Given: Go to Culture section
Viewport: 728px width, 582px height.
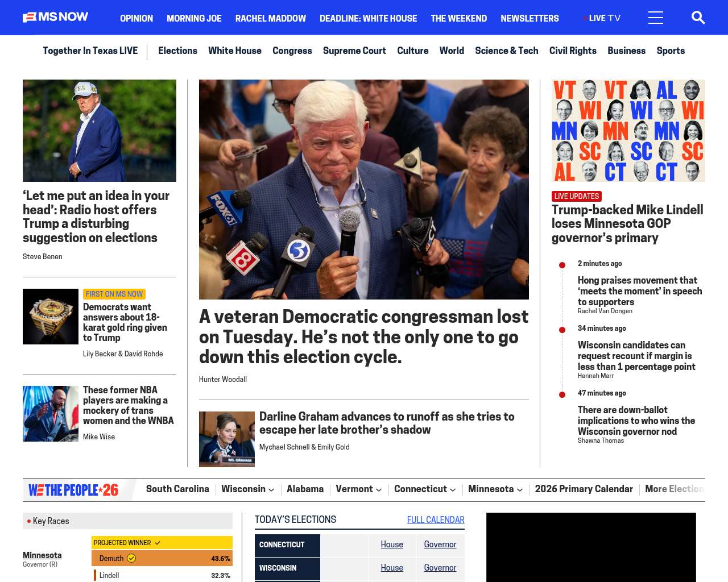Looking at the screenshot, I should [413, 51].
